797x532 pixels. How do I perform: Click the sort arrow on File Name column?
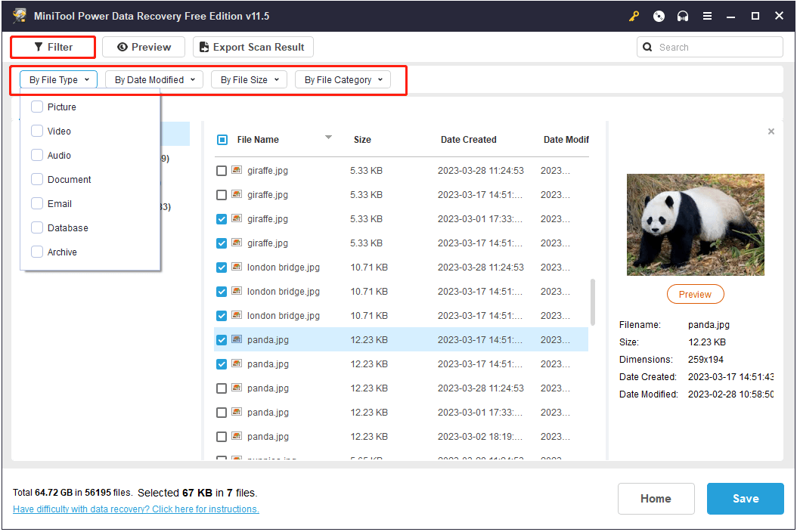tap(328, 138)
